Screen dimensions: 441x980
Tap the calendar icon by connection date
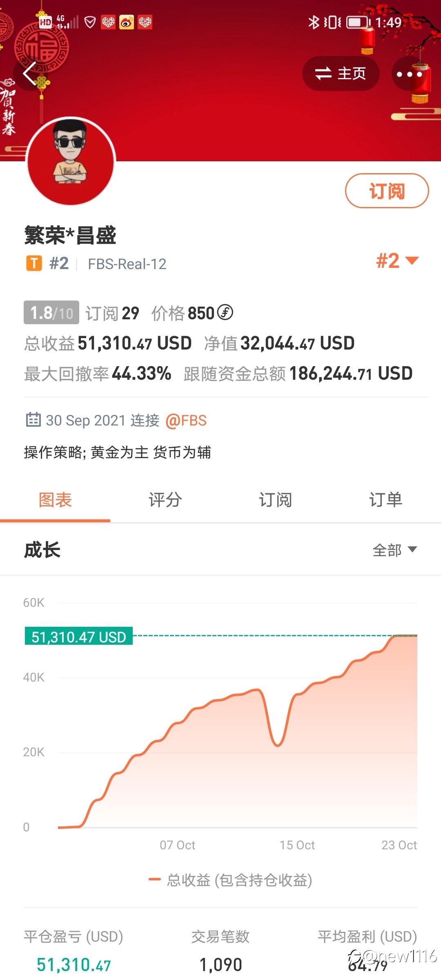pos(33,420)
